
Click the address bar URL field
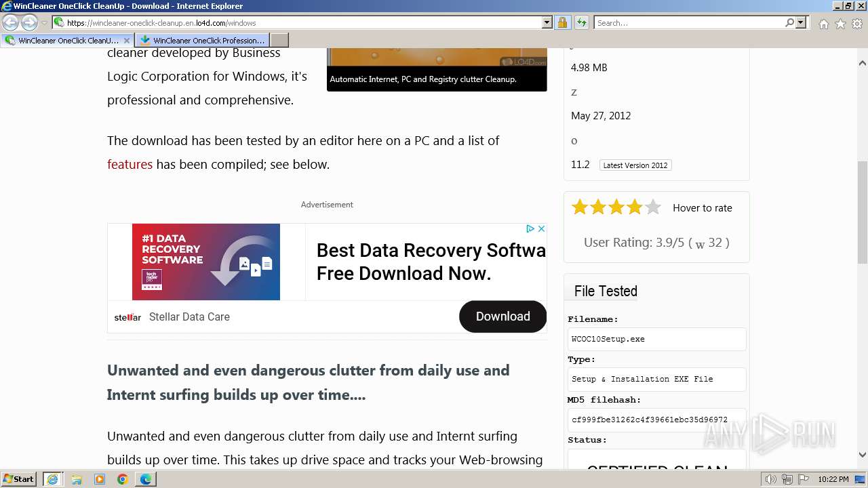(304, 22)
